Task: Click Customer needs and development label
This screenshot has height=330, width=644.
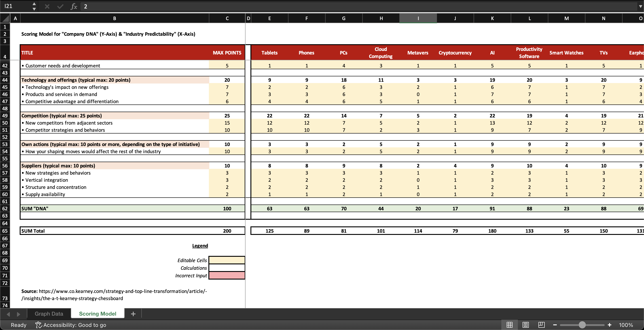Action: pos(114,66)
